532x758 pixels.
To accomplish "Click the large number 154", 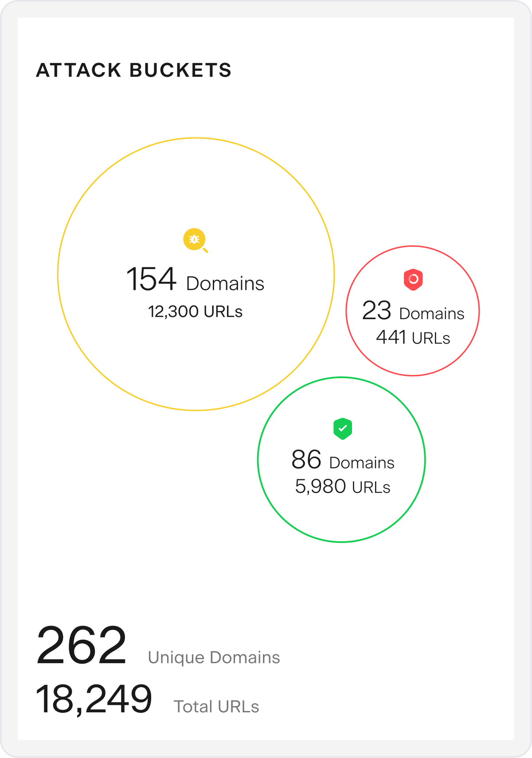I will pos(151,279).
